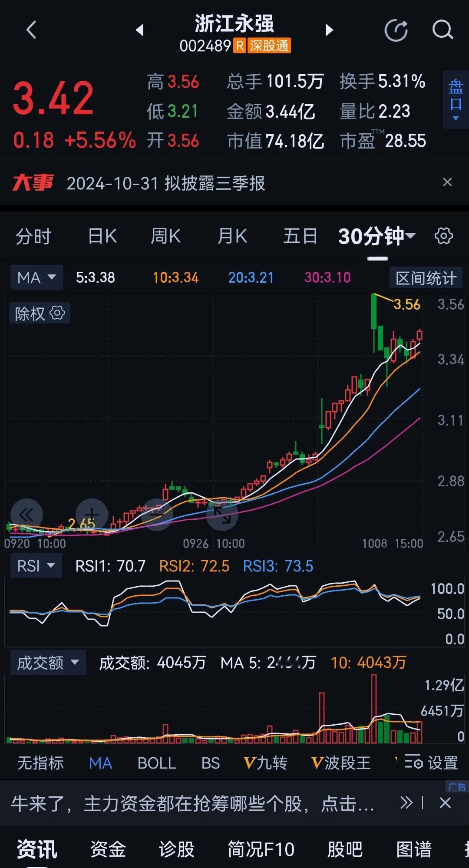469x868 pixels.
Task: Expand chart to fullscreen
Action: (222, 515)
